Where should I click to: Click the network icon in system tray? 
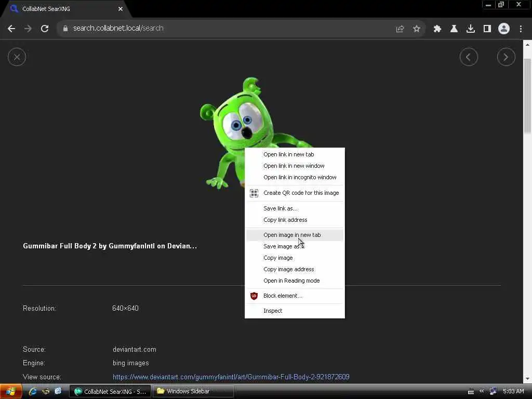click(x=493, y=391)
